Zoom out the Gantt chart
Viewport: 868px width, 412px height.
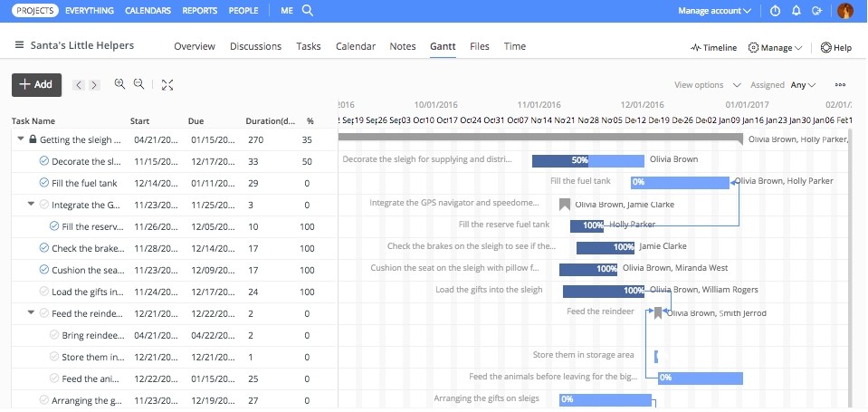click(x=139, y=83)
